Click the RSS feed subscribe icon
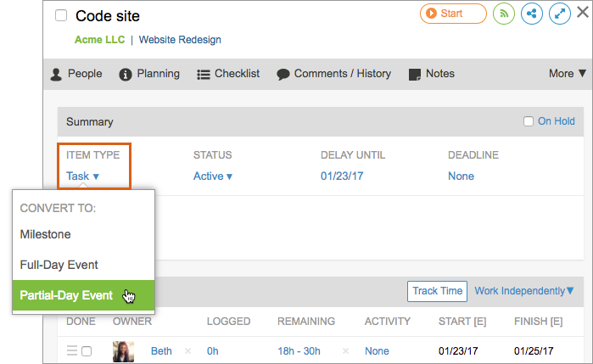 pos(504,14)
